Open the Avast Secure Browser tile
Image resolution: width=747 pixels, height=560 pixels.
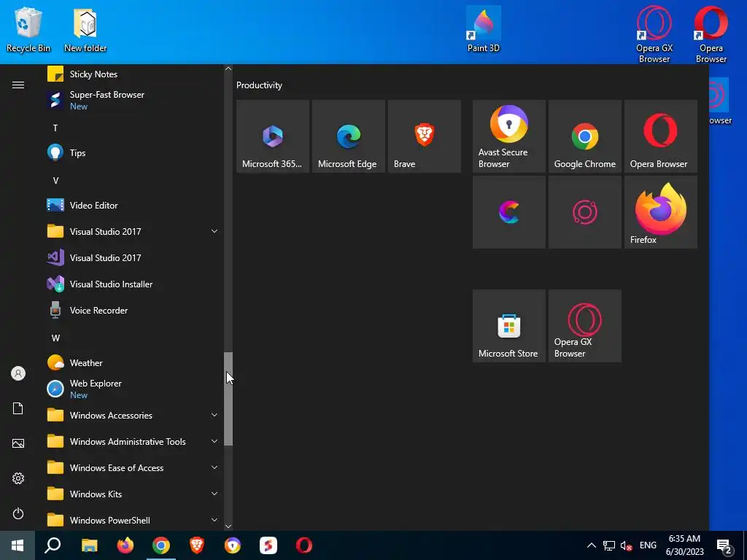click(x=508, y=136)
